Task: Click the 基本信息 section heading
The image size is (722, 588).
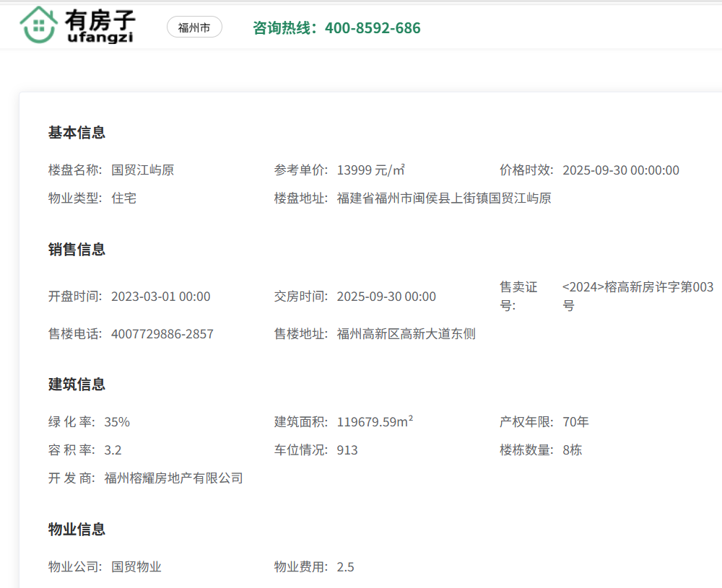Action: [x=77, y=133]
